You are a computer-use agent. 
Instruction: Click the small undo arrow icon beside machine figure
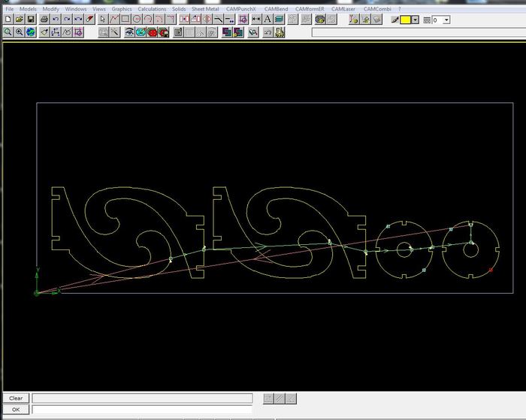pyautogui.click(x=268, y=32)
